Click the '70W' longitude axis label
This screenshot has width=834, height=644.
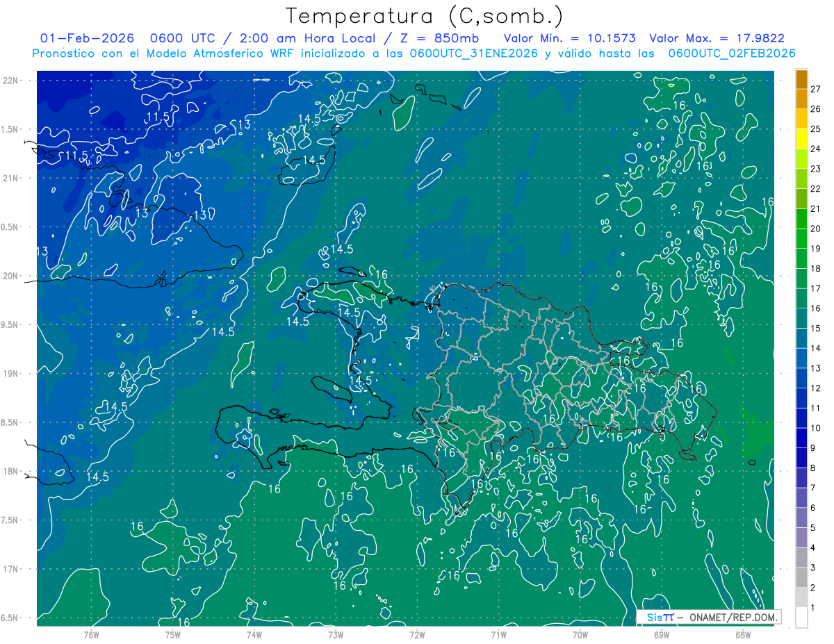click(x=580, y=634)
